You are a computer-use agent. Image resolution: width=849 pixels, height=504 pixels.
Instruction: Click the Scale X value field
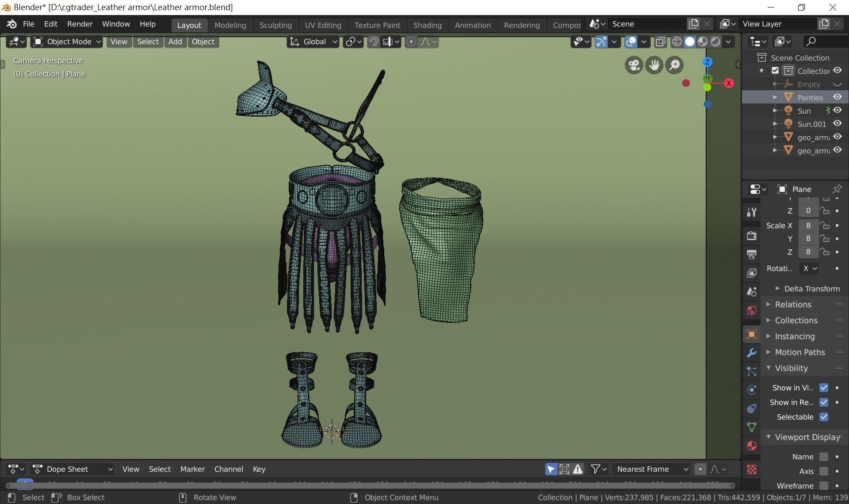tap(808, 225)
